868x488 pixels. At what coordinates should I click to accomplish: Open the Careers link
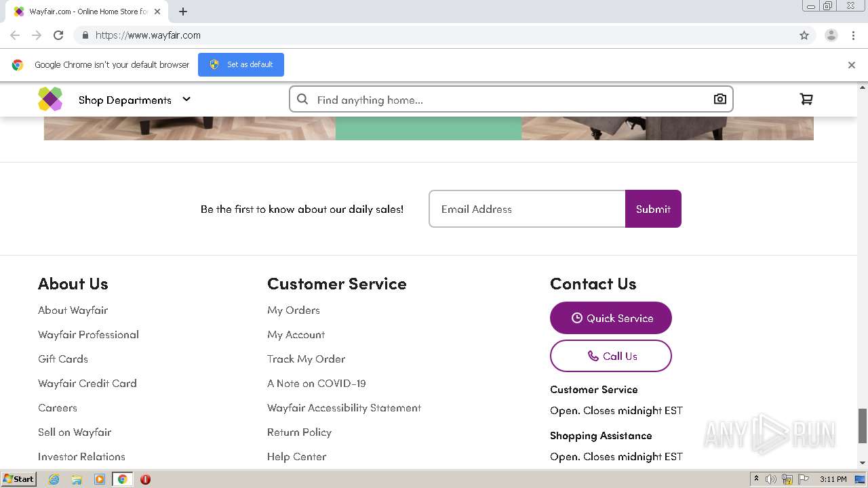58,408
